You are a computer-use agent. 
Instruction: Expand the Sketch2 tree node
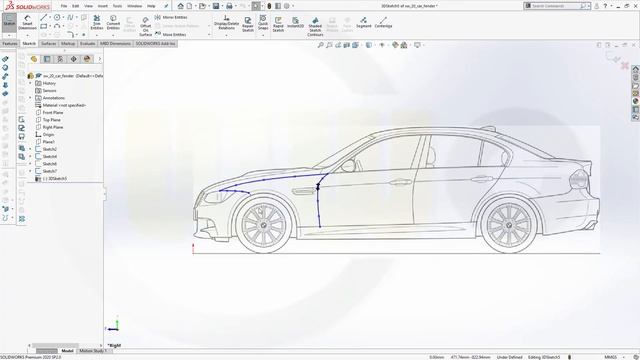click(x=30, y=149)
